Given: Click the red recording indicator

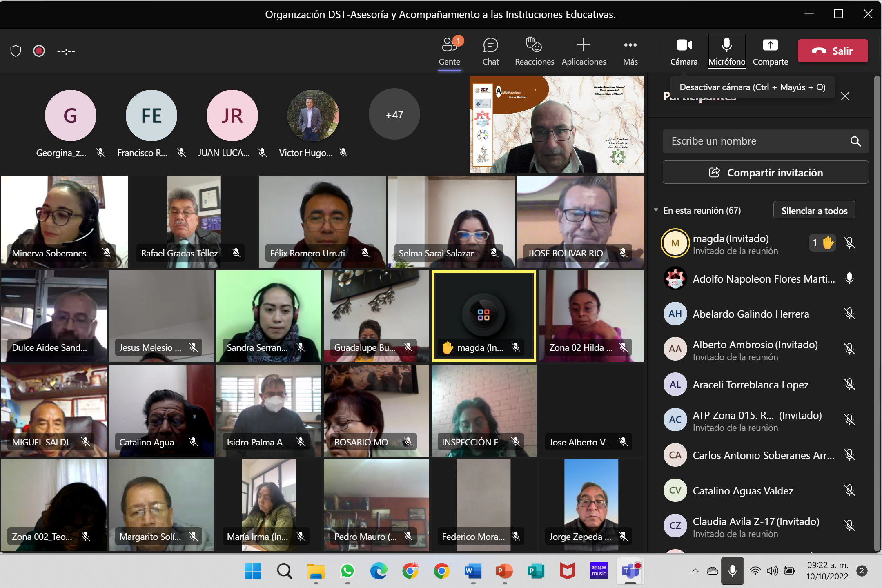Looking at the screenshot, I should (39, 51).
